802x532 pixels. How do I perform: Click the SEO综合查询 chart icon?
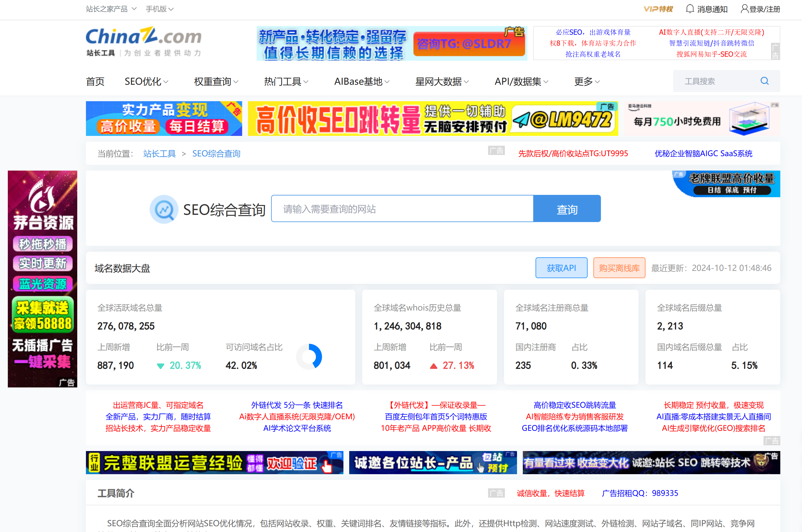(x=164, y=209)
